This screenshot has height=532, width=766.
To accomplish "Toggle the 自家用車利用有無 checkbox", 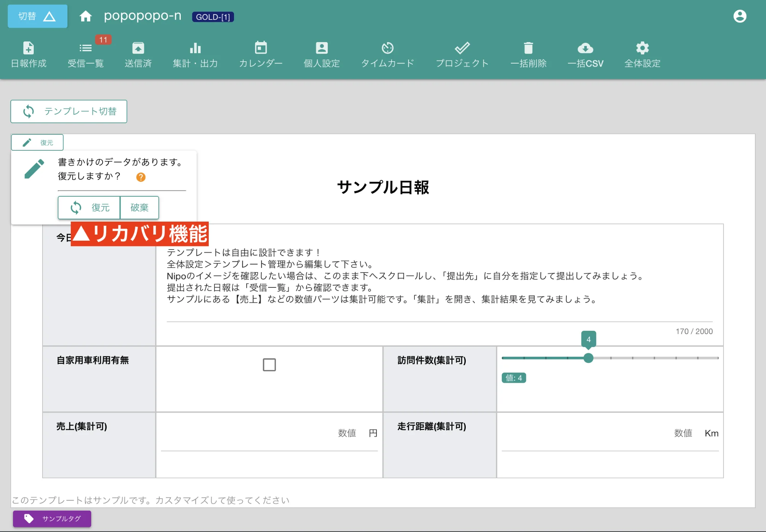I will pyautogui.click(x=269, y=365).
